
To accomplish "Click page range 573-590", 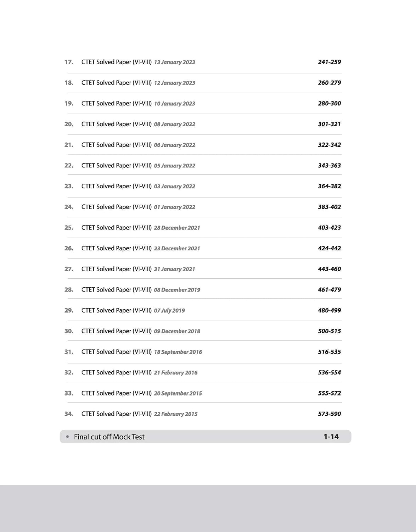I will (x=329, y=414).
